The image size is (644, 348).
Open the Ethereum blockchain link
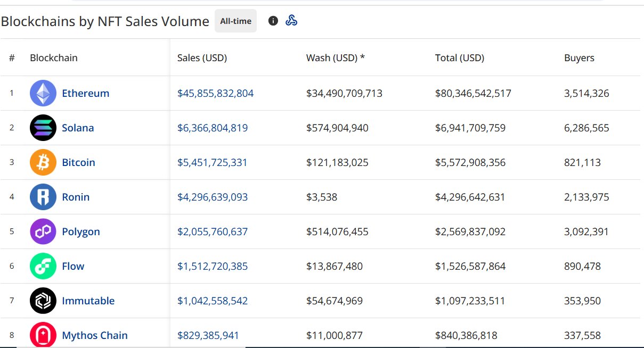coord(85,93)
